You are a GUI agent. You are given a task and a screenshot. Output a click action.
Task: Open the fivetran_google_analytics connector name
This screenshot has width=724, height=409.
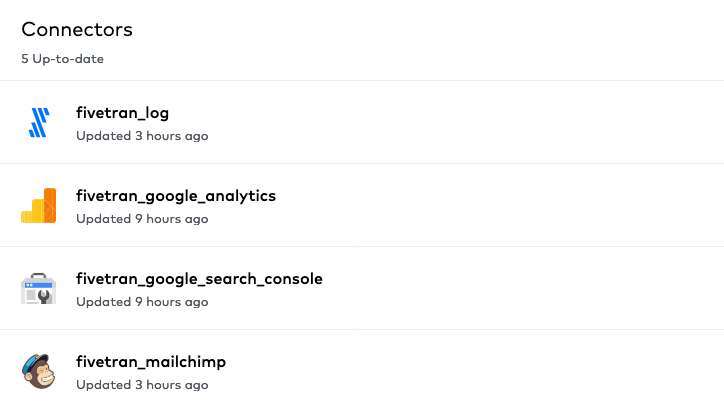point(176,196)
